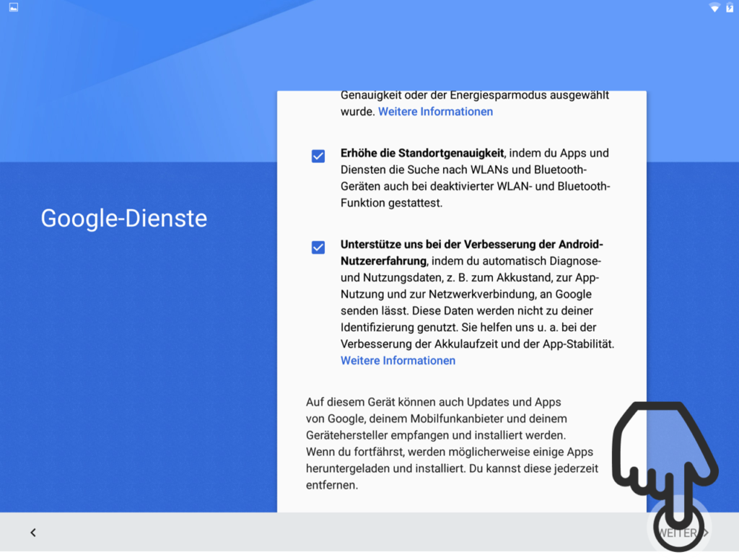Click the 'Google-Dienste' heading

point(124,218)
